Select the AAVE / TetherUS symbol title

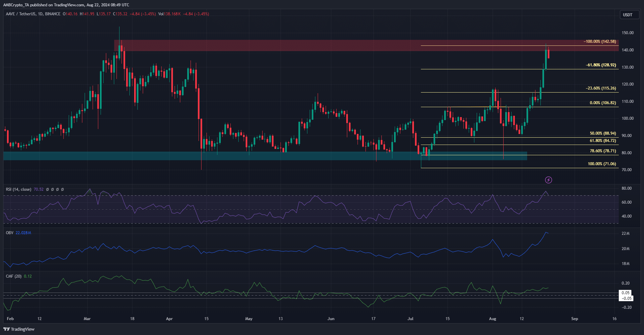[x=33, y=14]
